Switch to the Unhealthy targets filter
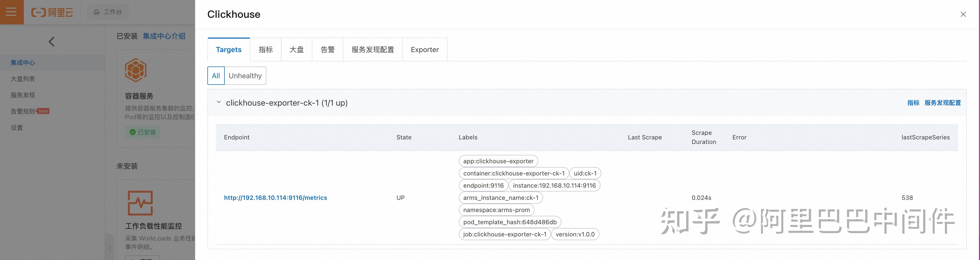This screenshot has height=260, width=980. tap(245, 76)
